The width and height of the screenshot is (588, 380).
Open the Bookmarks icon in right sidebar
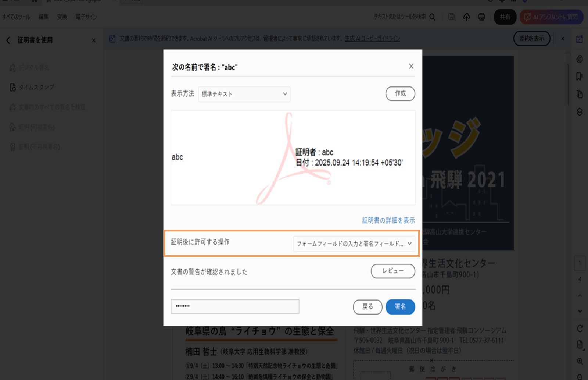click(x=578, y=77)
